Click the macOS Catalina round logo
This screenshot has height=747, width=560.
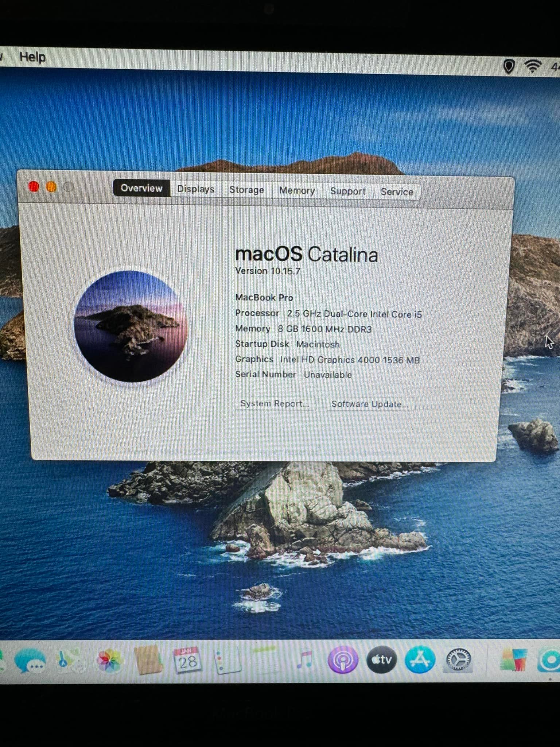pyautogui.click(x=131, y=326)
